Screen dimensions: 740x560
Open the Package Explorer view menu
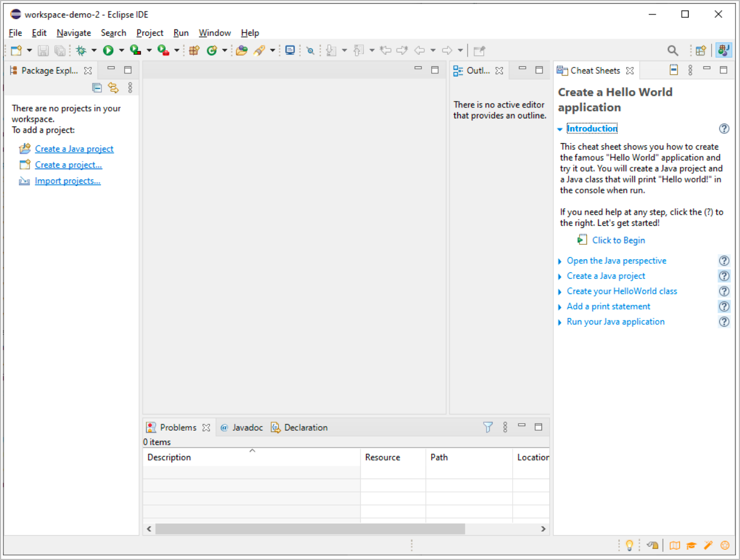tap(130, 88)
